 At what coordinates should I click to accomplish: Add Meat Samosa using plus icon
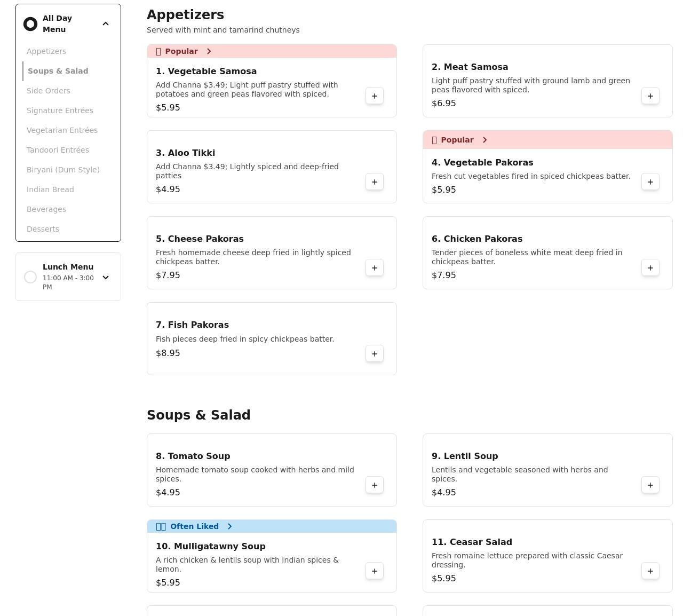pyautogui.click(x=650, y=96)
